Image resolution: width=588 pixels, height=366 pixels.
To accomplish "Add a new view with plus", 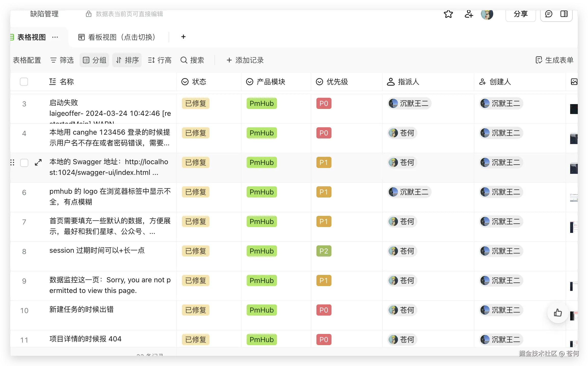I will coord(183,37).
